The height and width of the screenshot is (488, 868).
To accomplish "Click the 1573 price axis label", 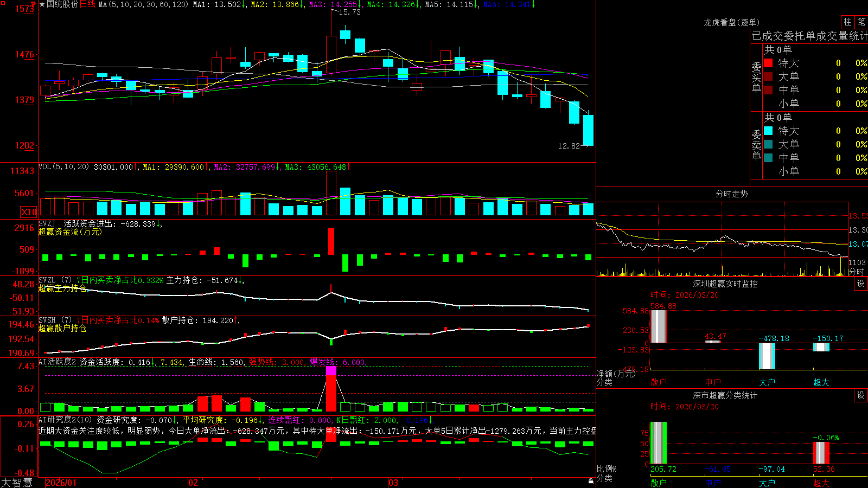I will [x=24, y=9].
